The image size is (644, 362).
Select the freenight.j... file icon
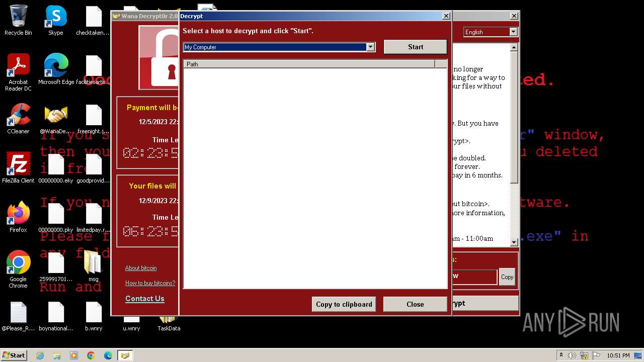coord(93,119)
